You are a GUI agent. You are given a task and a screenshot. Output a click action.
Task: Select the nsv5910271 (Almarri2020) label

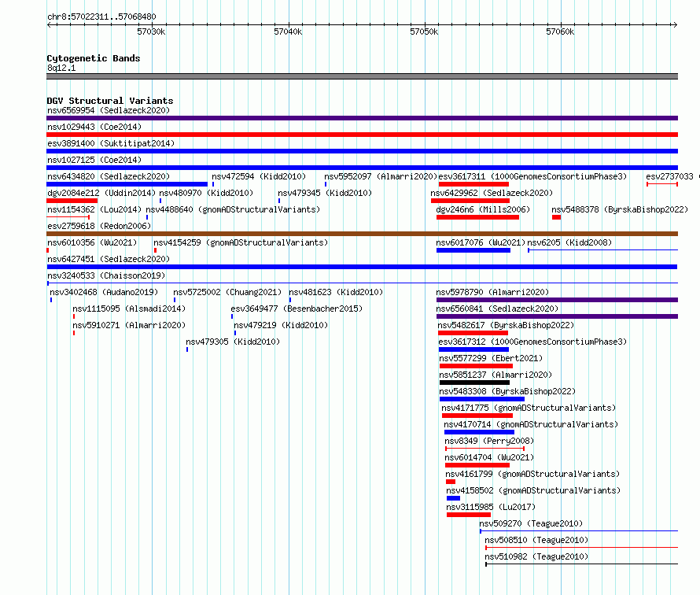coord(129,325)
